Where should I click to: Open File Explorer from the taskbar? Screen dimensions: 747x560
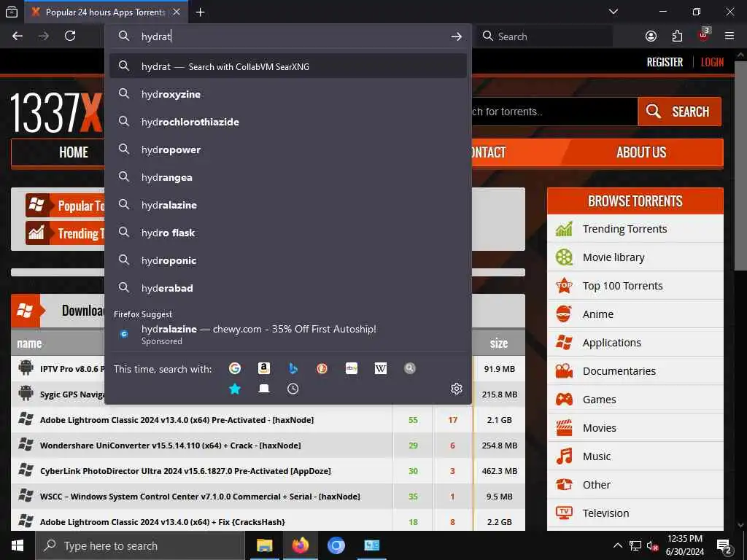pyautogui.click(x=264, y=545)
